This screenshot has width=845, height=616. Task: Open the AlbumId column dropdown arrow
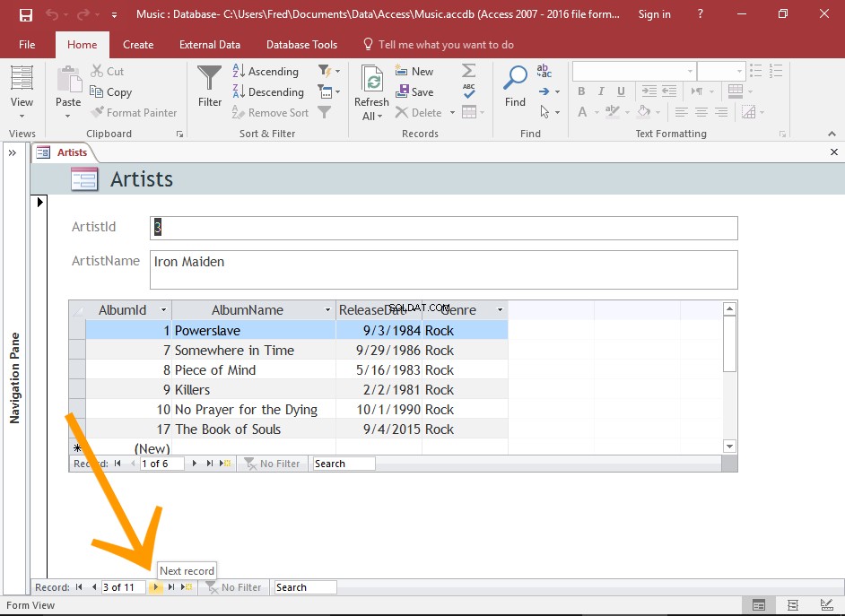(x=164, y=310)
